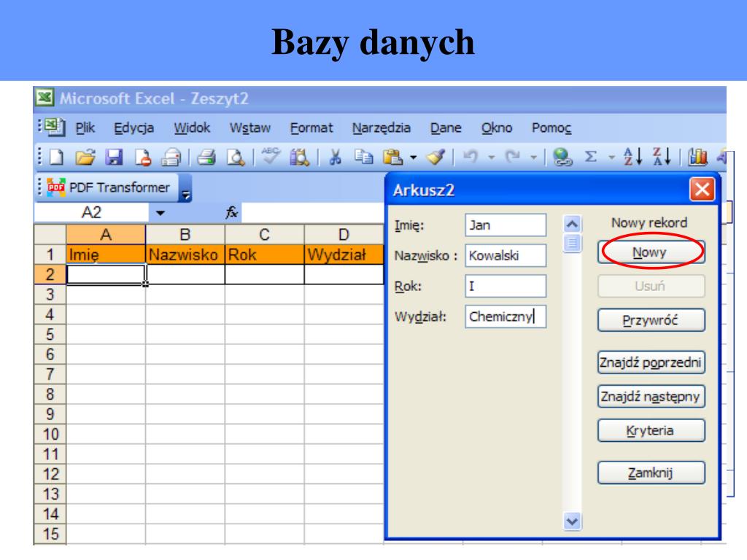The height and width of the screenshot is (560, 747).
Task: Click the Select All corner box
Action: (50, 234)
